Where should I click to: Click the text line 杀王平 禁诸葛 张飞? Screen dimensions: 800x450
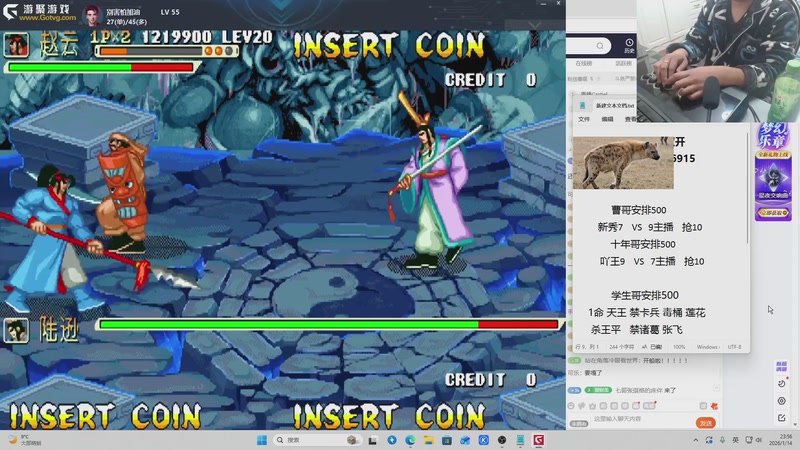click(x=636, y=330)
